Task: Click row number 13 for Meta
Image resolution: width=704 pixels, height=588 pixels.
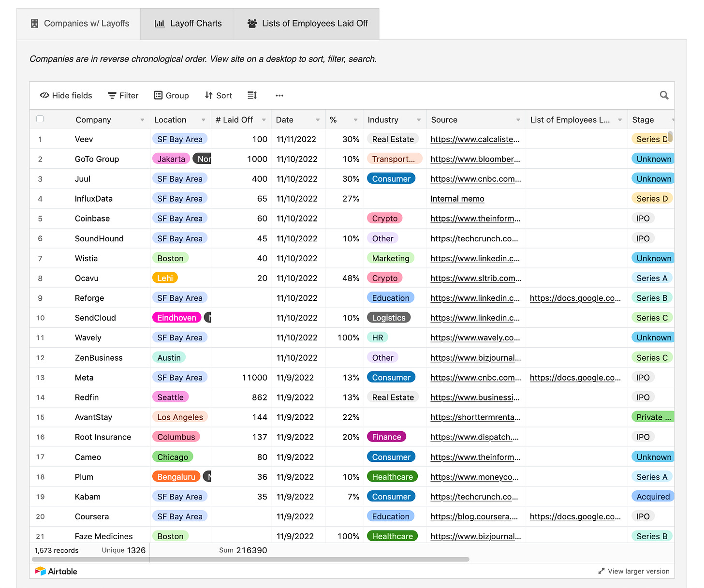Action: click(40, 378)
